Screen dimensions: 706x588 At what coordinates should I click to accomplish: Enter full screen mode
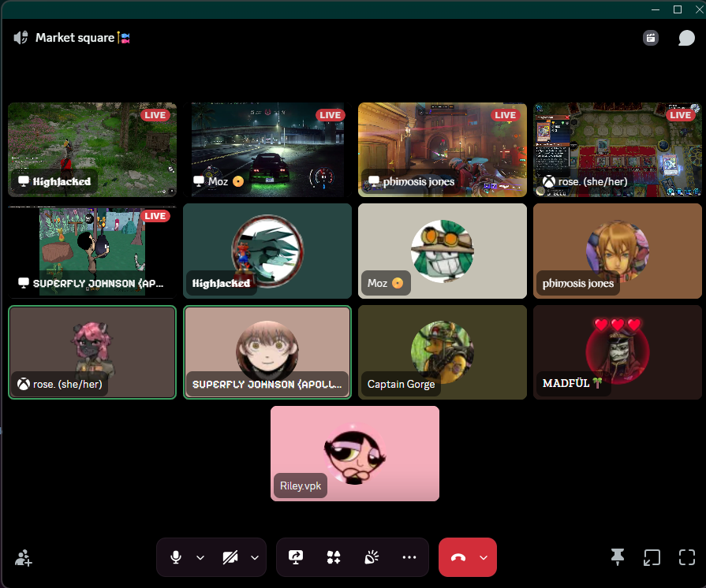click(687, 557)
